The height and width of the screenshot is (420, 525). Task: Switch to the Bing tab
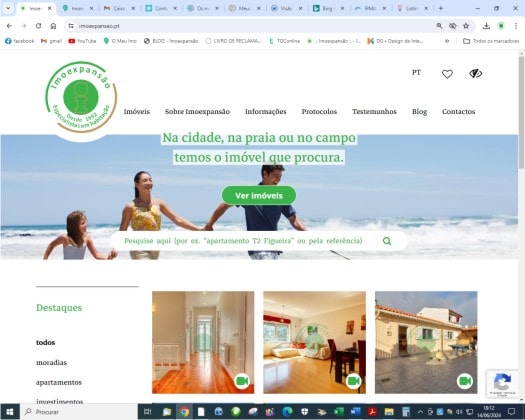pos(328,8)
